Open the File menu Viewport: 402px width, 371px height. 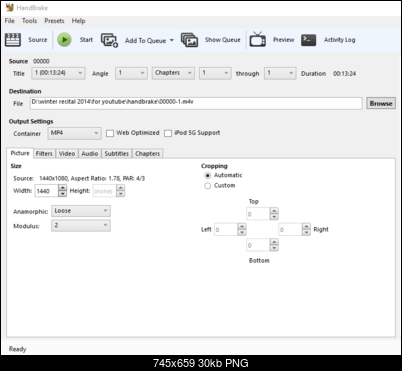click(x=9, y=21)
